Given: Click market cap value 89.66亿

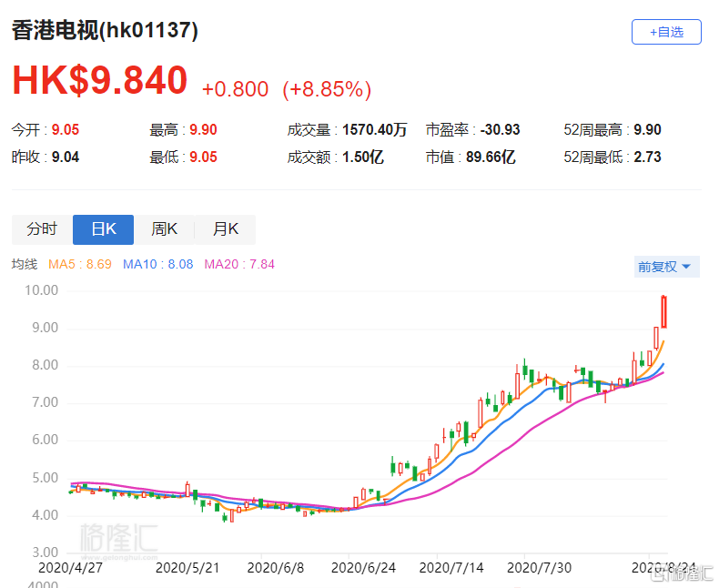Looking at the screenshot, I should coord(491,157).
